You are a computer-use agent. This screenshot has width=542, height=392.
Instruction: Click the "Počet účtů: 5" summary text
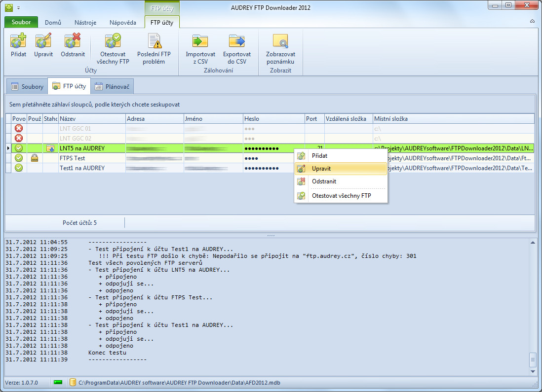click(x=79, y=223)
